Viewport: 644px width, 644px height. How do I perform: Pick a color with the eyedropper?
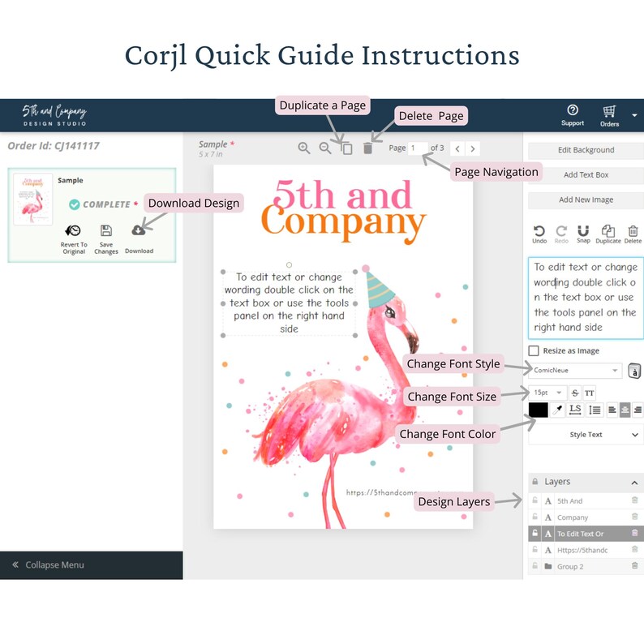pos(558,410)
